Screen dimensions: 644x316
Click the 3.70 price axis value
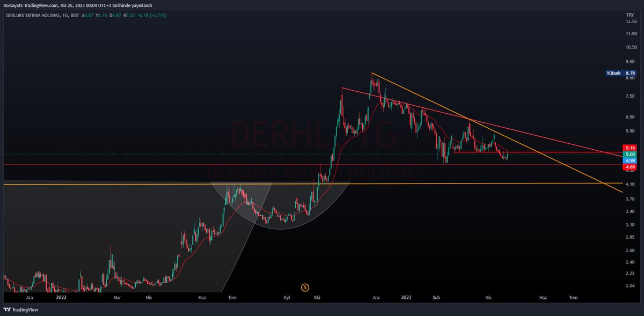click(x=631, y=199)
